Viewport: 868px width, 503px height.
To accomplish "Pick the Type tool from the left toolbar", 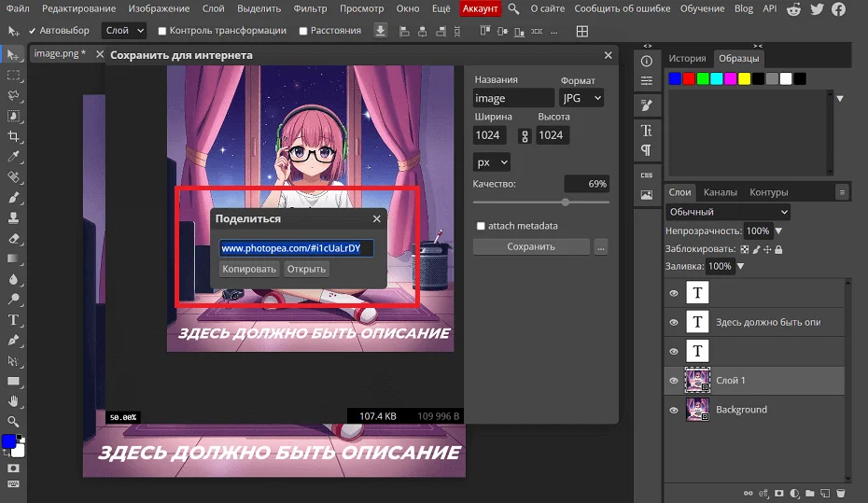I will pos(14,320).
